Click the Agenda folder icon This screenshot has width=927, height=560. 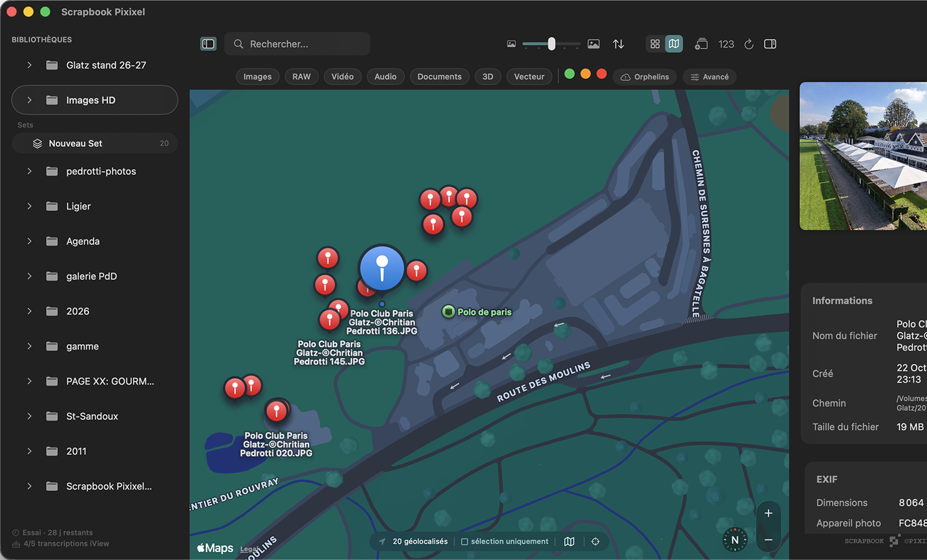click(x=52, y=241)
